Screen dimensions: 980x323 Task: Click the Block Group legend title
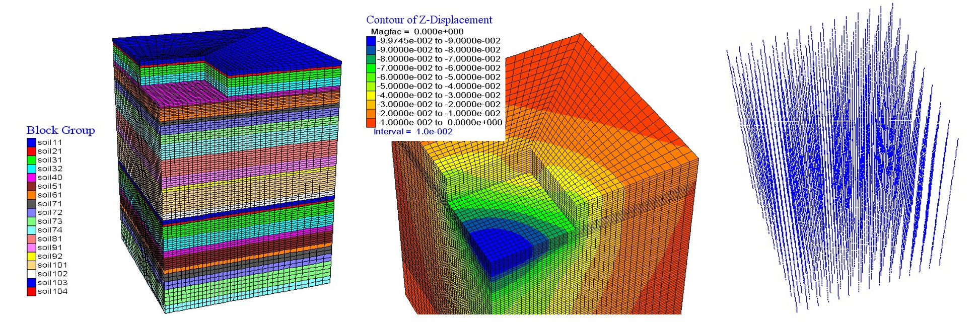click(60, 130)
